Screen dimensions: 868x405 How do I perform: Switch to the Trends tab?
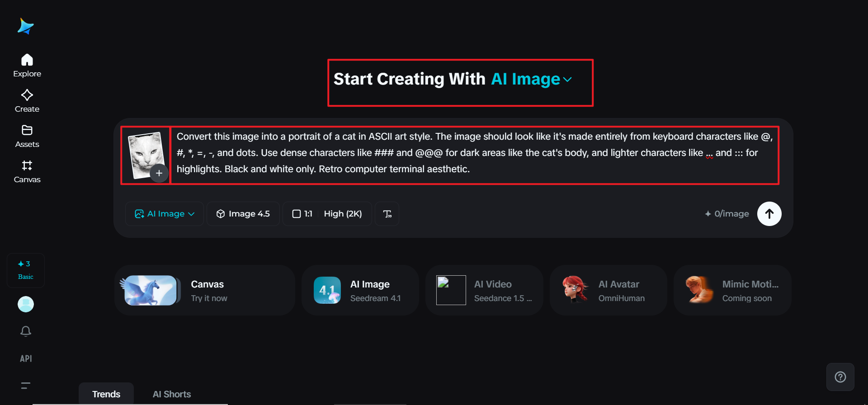tap(106, 394)
